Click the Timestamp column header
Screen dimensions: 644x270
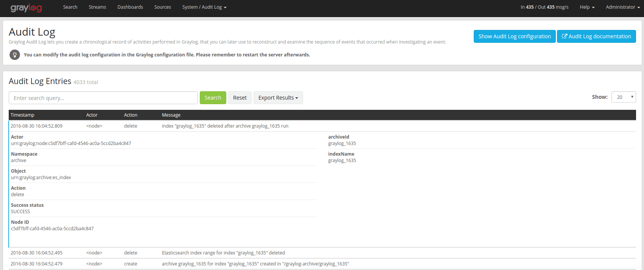tap(22, 115)
